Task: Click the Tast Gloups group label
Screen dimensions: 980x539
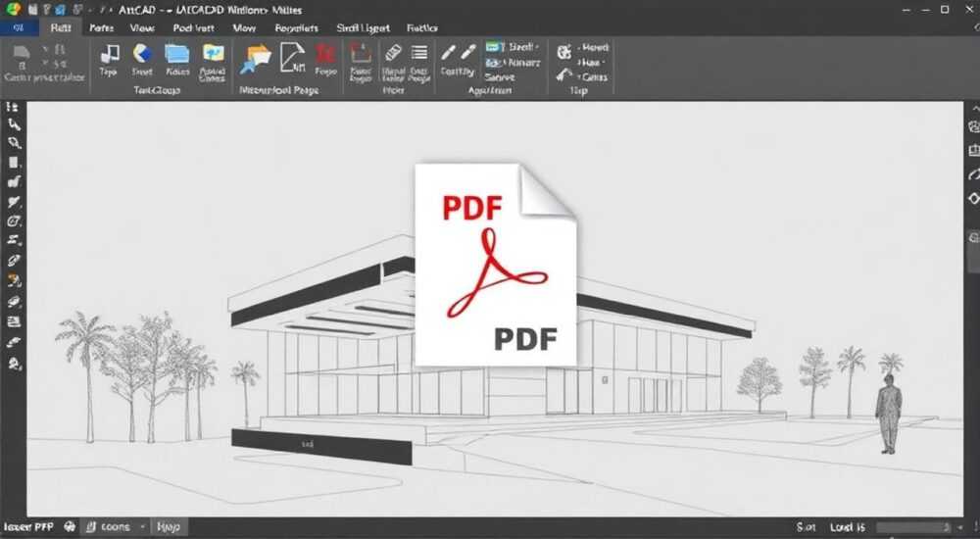Action: (157, 90)
